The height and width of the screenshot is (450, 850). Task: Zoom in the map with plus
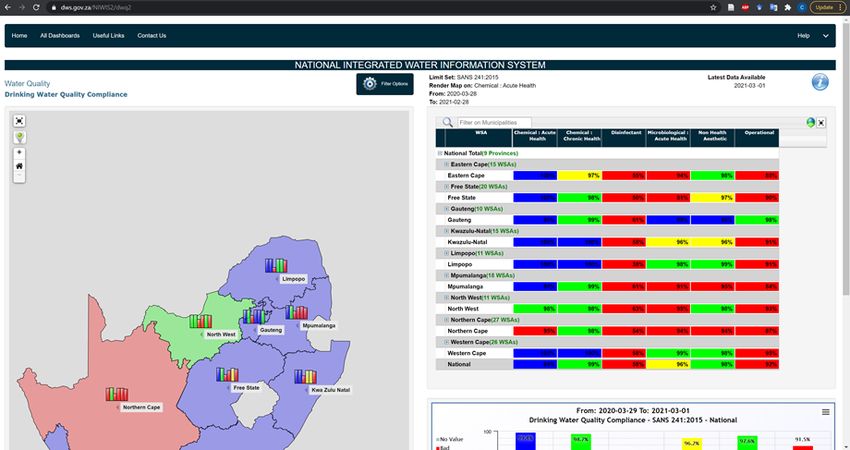20,153
